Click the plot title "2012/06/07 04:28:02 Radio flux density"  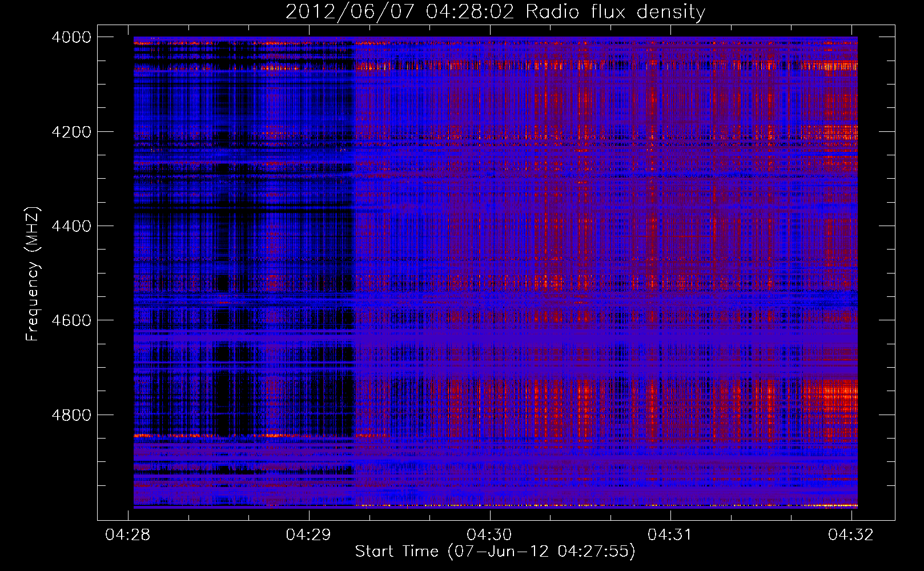click(496, 11)
